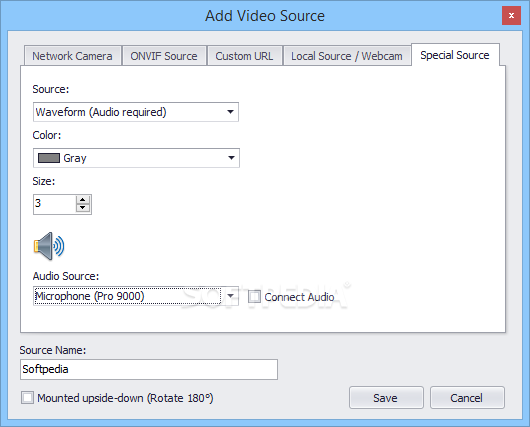Select the Special Source tab
Image resolution: width=530 pixels, height=427 pixels.
(x=455, y=55)
